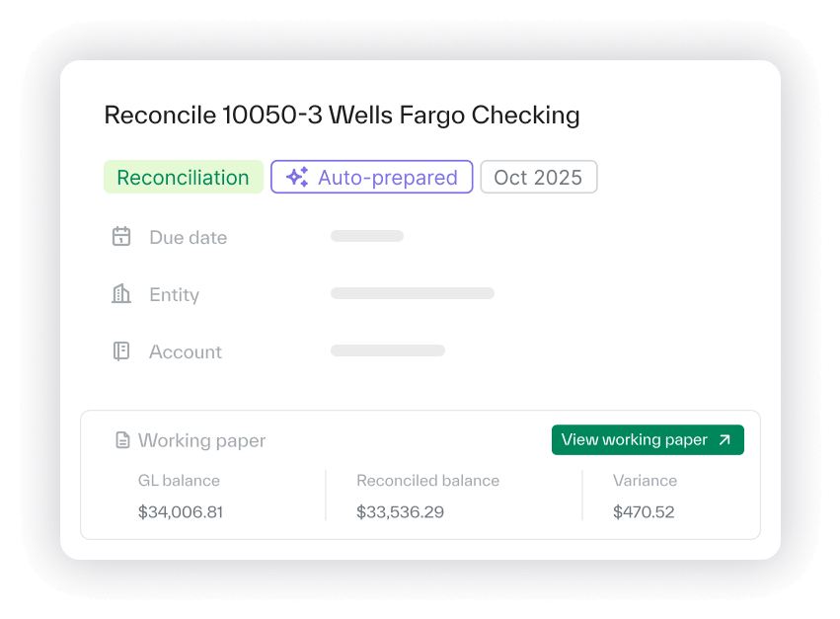Click the Reconciled balance amount $33,536.29
Screen dimensions: 840x619
[400, 512]
